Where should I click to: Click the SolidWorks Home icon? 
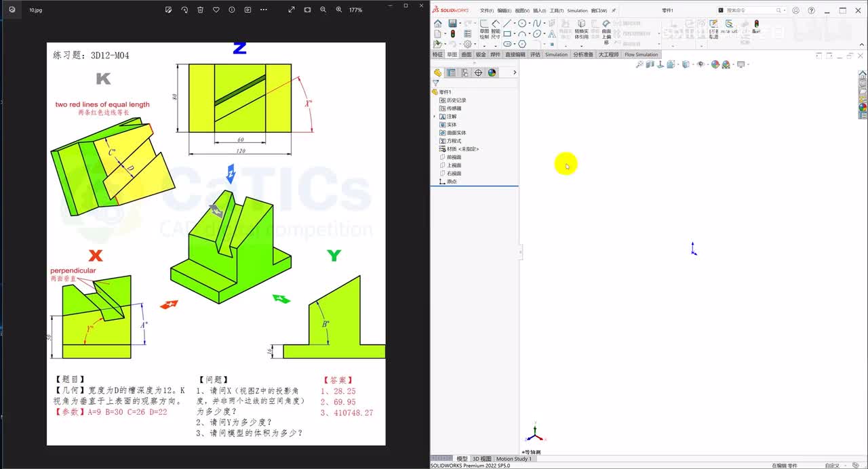point(437,23)
